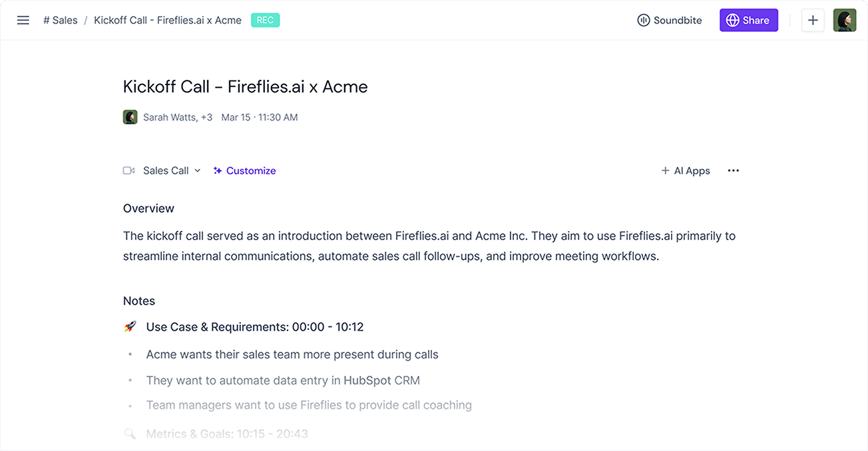The height and width of the screenshot is (451, 868).
Task: Click the plus button in top bar
Action: (812, 21)
